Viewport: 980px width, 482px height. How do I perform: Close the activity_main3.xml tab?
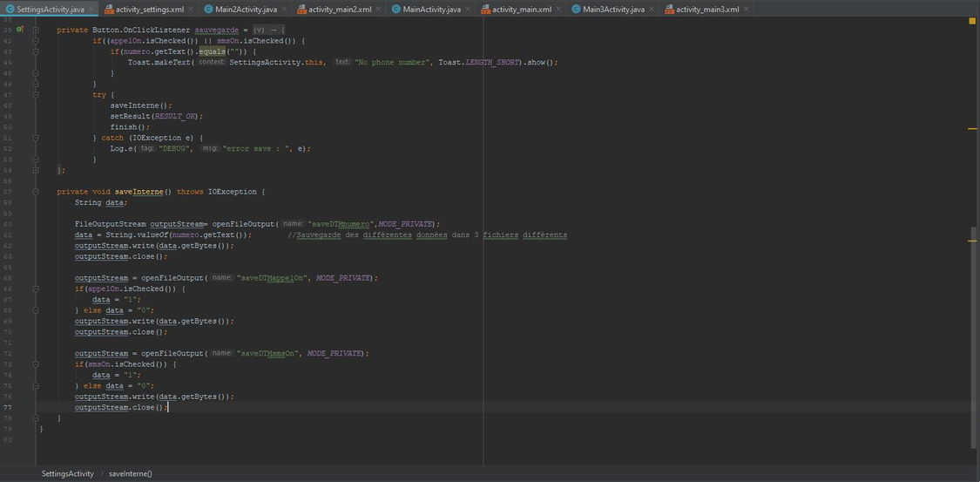(747, 10)
